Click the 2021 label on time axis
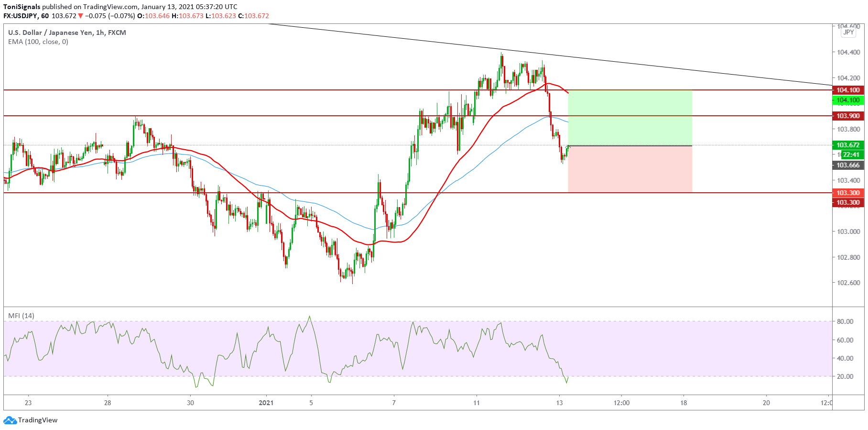The image size is (868, 430). (266, 403)
